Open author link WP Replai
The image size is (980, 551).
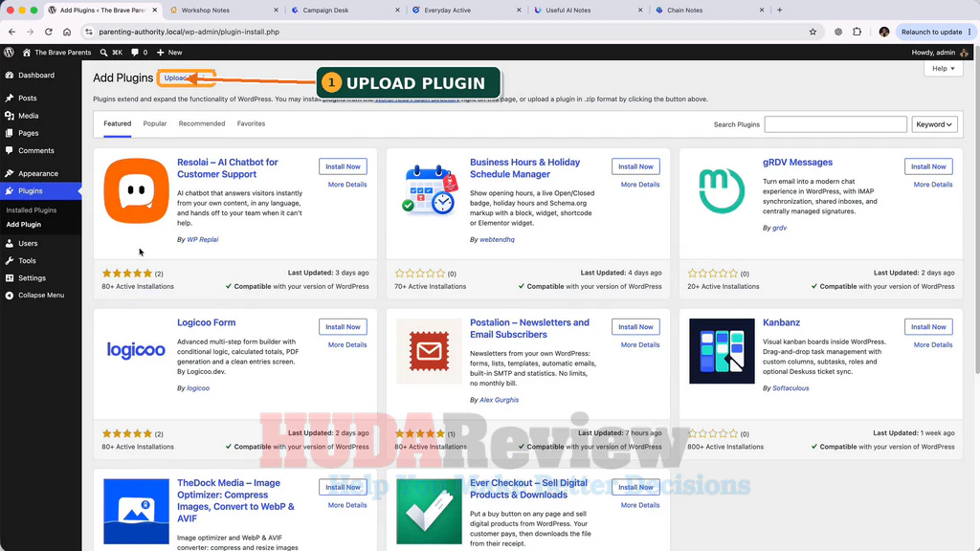[203, 239]
